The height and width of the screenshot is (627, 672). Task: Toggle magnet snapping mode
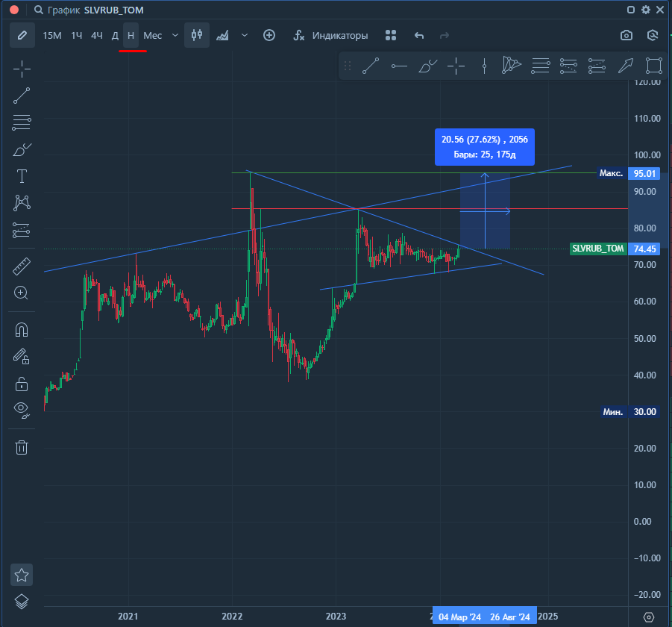[x=22, y=329]
